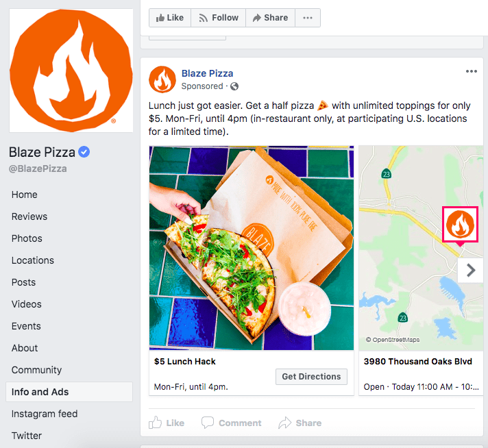The width and height of the screenshot is (488, 448).
Task: Click the blue verified badge
Action: [84, 152]
